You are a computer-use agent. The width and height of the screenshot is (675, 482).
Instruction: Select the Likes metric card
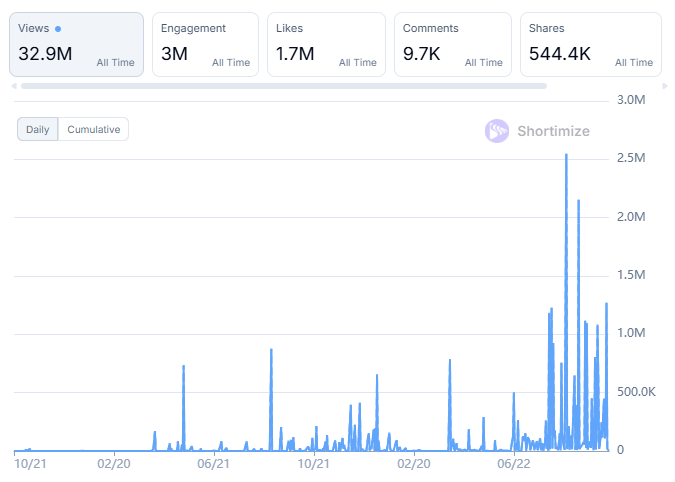pyautogui.click(x=326, y=45)
